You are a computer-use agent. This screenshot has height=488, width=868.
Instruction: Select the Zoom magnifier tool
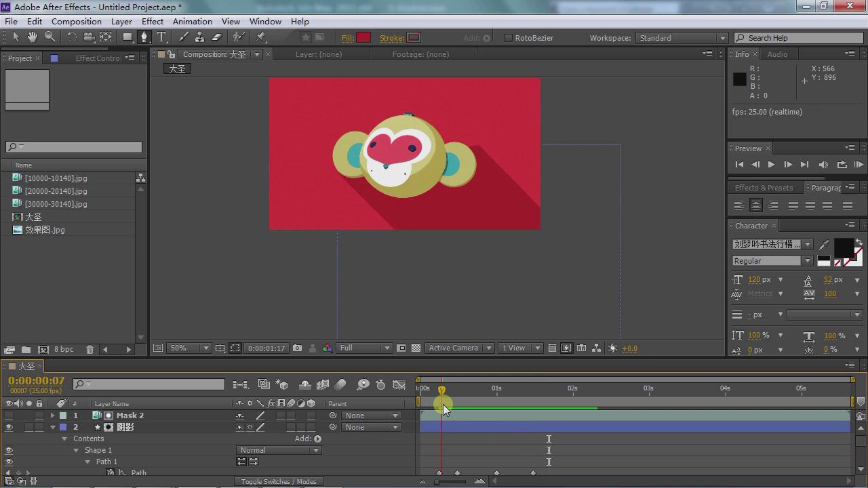(x=50, y=37)
